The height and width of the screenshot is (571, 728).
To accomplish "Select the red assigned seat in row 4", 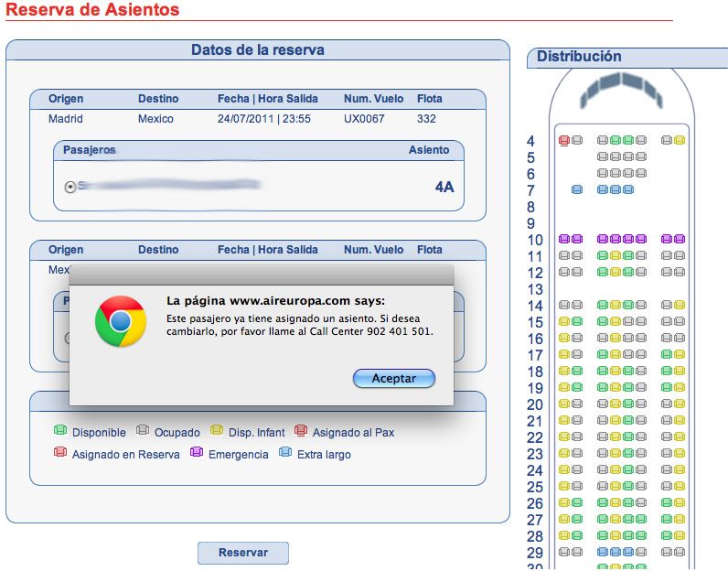I will (x=564, y=140).
